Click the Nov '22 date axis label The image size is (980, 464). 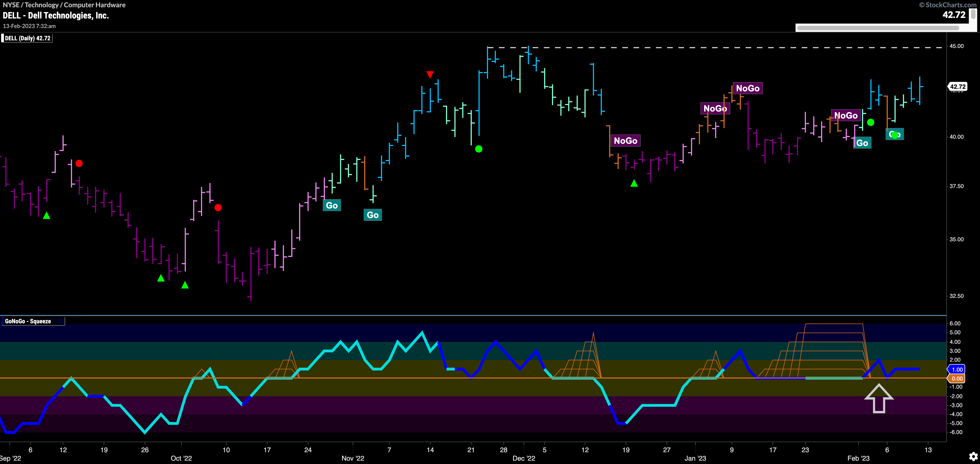[x=353, y=458]
